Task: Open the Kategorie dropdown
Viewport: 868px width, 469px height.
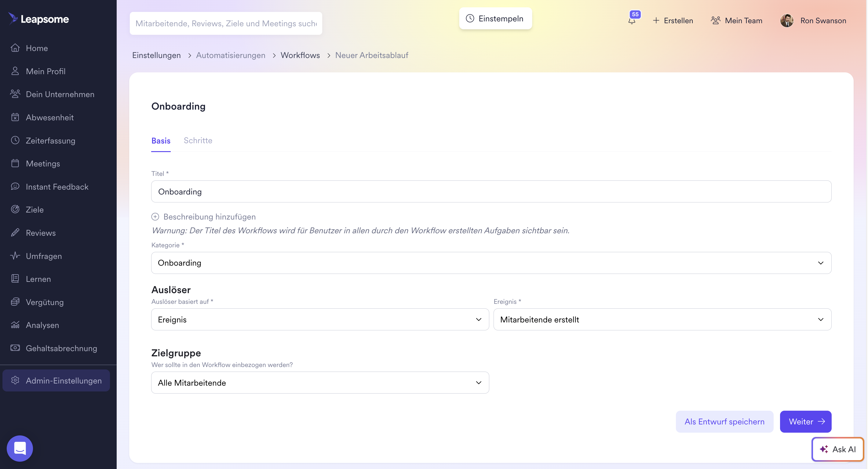Action: (491, 263)
